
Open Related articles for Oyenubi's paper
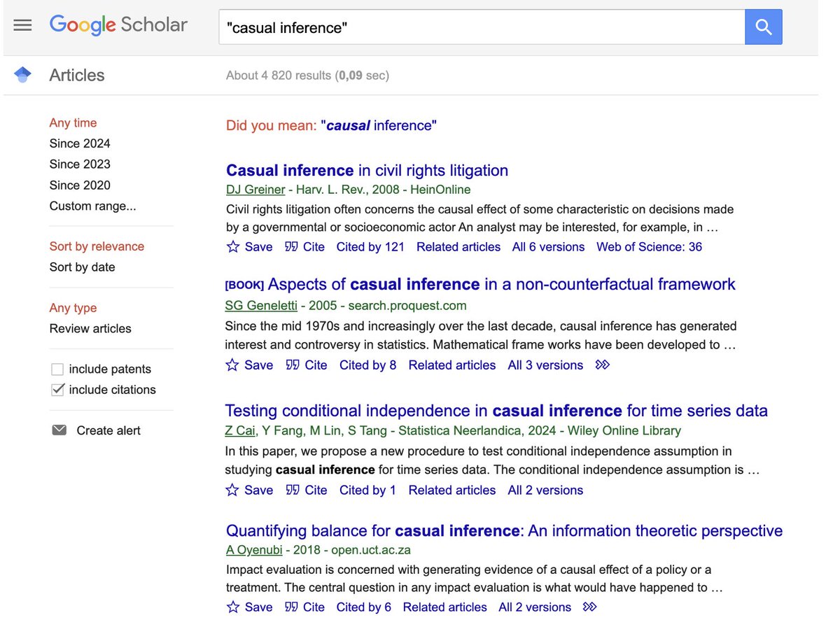click(x=445, y=607)
